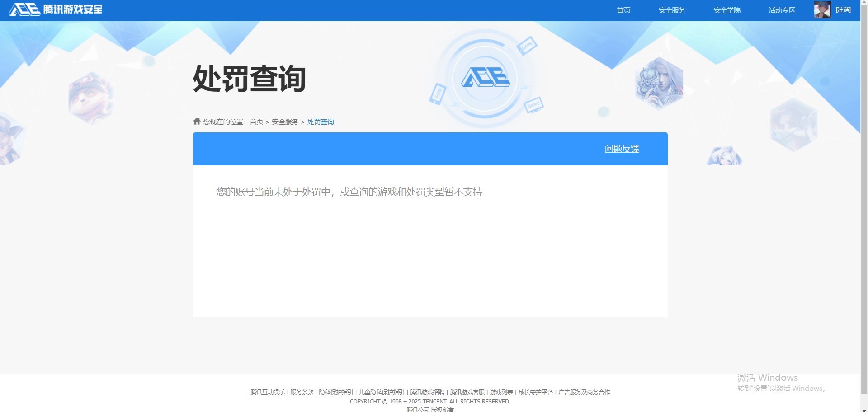
Task: Open 腾讯游戏客服 footer link
Action: (x=467, y=392)
